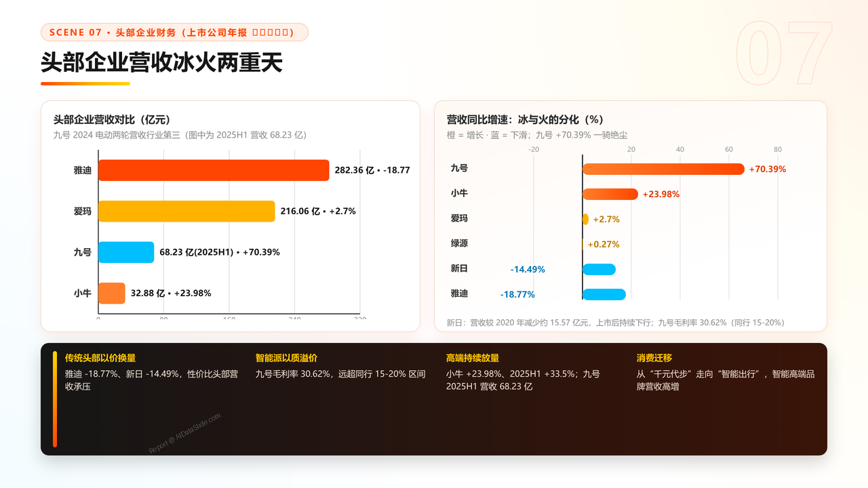Click the yellow 爱玛 bar in revenue comparison chart
Image resolution: width=868 pixels, height=488 pixels.
pyautogui.click(x=186, y=211)
